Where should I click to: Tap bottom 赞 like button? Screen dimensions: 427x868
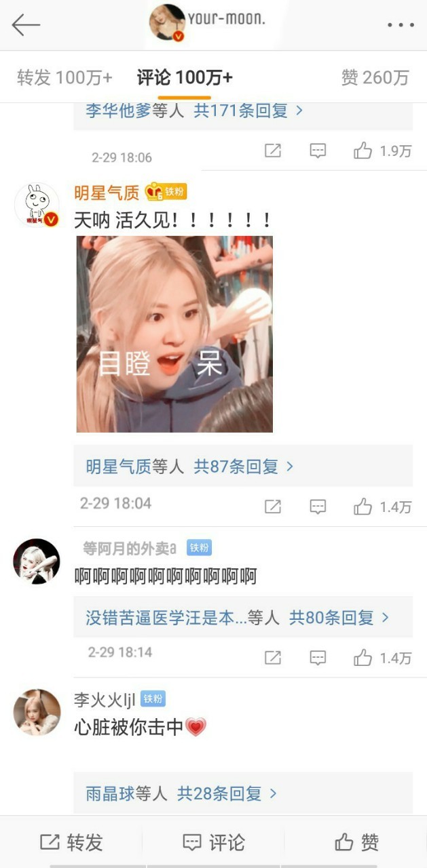356,842
